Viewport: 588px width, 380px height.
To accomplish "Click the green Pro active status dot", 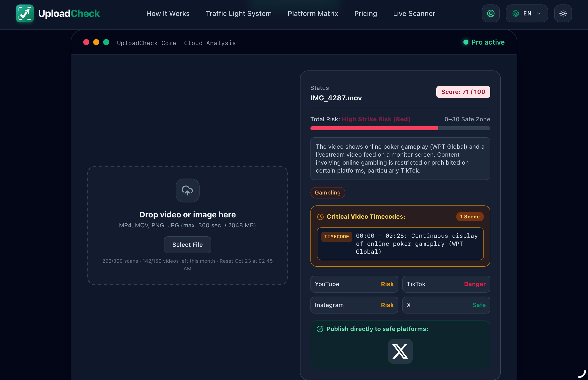I will [x=466, y=42].
